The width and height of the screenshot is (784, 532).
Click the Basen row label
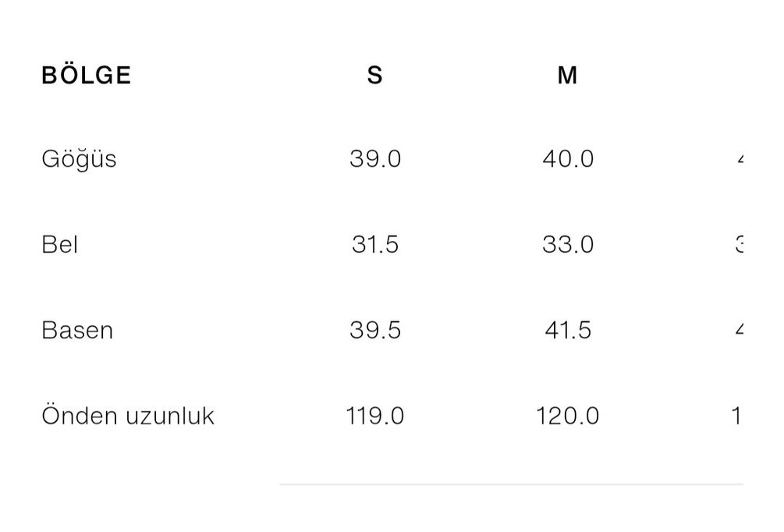click(x=77, y=330)
